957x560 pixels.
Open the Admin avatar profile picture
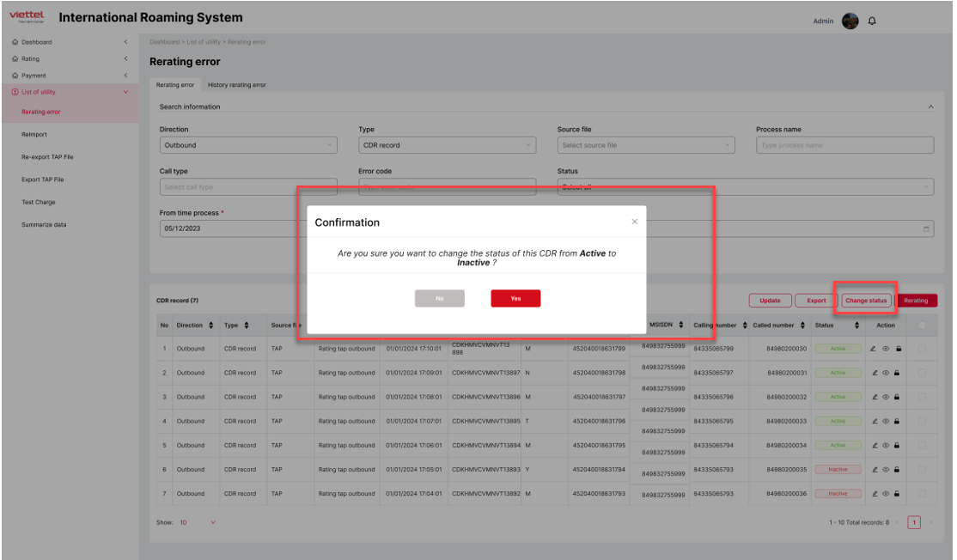click(850, 21)
